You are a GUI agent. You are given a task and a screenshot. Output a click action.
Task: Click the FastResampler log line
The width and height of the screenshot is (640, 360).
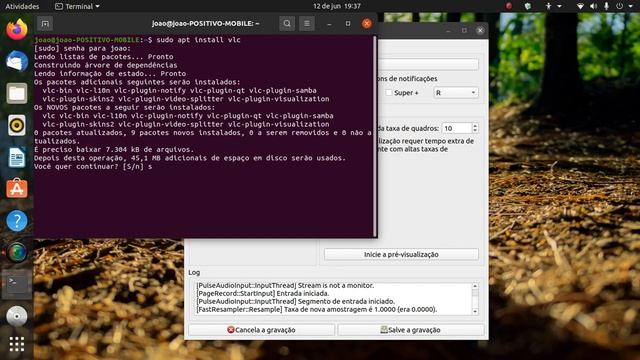[317, 309]
